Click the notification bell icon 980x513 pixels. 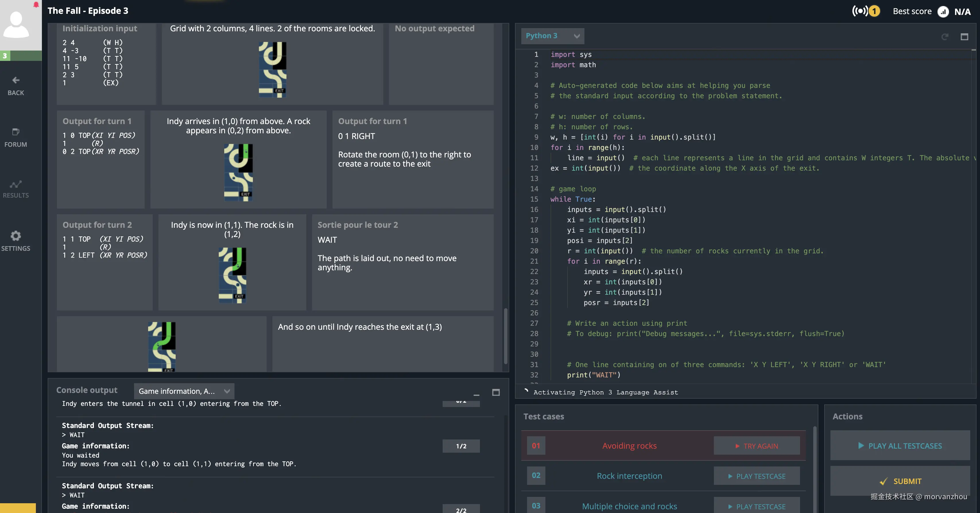point(36,5)
